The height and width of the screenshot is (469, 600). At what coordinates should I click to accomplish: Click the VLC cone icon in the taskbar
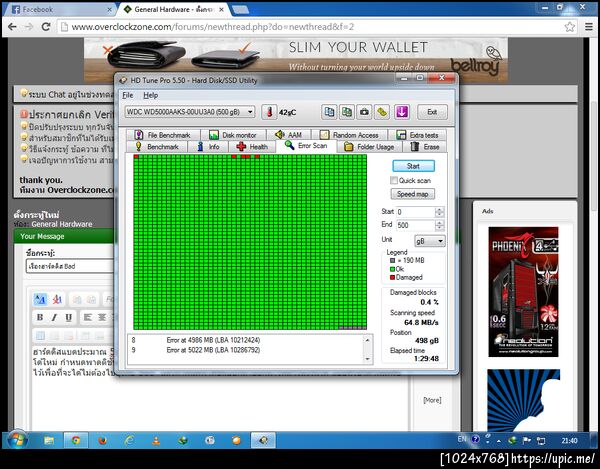(x=156, y=441)
